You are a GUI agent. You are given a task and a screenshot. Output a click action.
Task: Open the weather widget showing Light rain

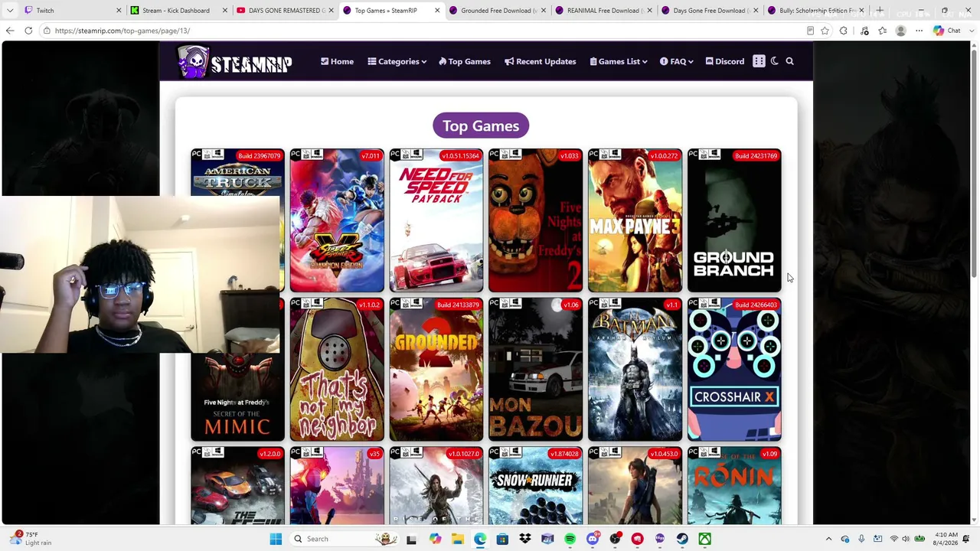(31, 539)
